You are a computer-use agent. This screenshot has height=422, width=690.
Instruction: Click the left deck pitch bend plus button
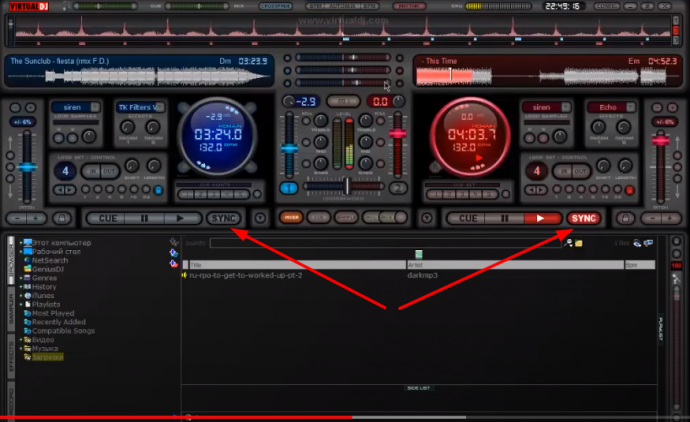click(x=36, y=218)
